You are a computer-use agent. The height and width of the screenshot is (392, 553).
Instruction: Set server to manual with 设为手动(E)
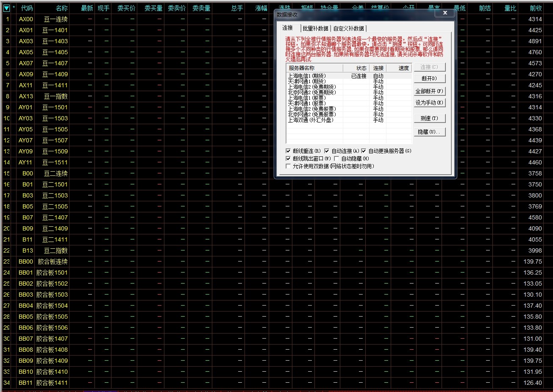coord(429,103)
